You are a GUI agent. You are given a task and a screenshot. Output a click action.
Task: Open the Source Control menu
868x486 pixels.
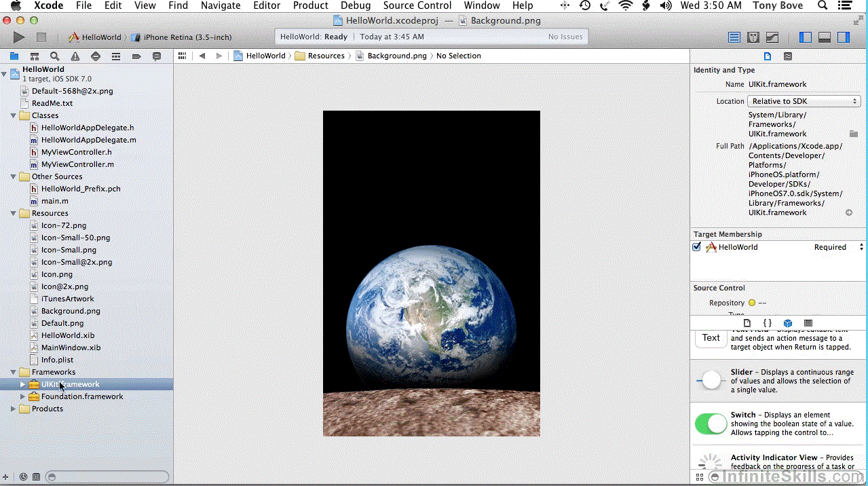coord(417,5)
